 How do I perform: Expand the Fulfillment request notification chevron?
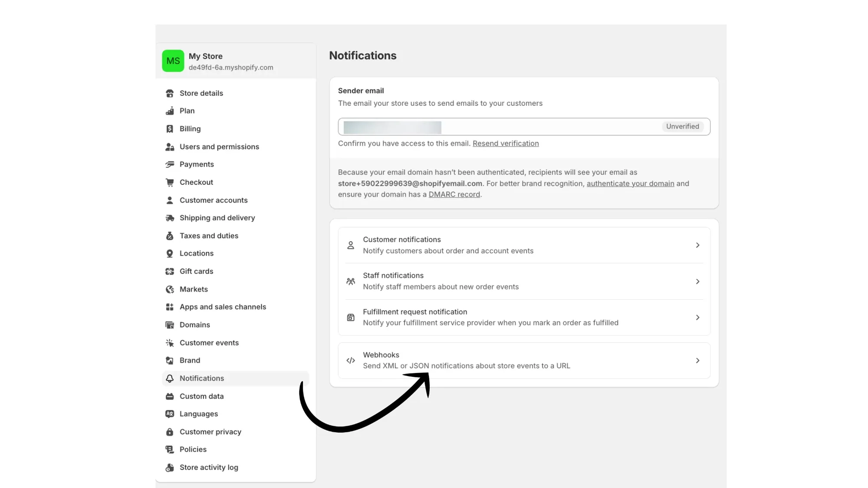coord(697,317)
